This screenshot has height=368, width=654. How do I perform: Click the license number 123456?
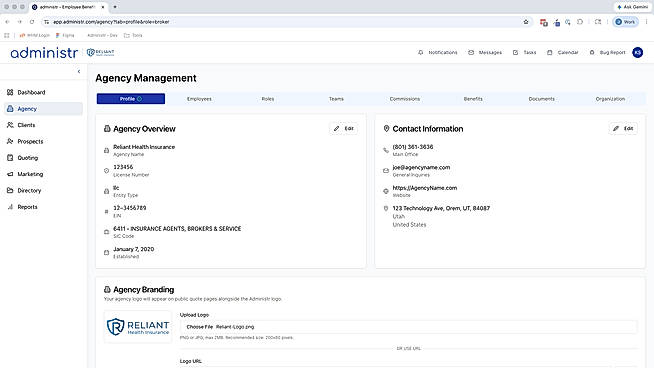[123, 167]
